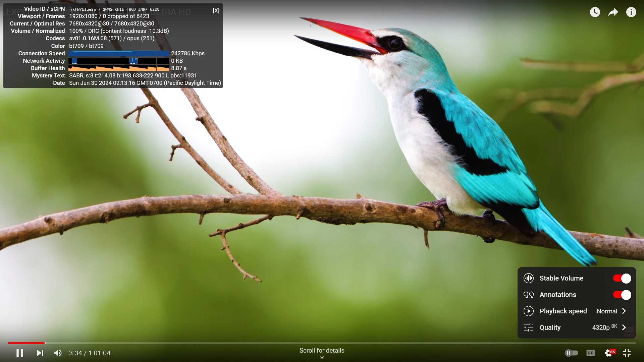Skip to the next video
The width and height of the screenshot is (644, 362).
pyautogui.click(x=40, y=353)
